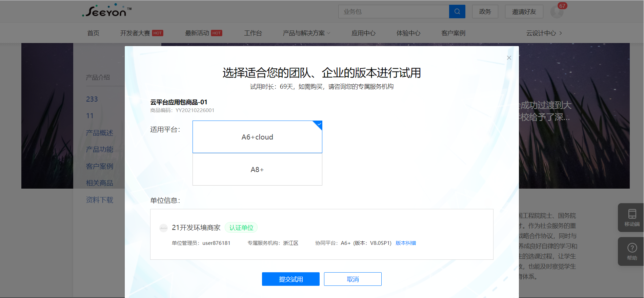The width and height of the screenshot is (644, 298).
Task: Click the blue search magnifier button
Action: 457,12
